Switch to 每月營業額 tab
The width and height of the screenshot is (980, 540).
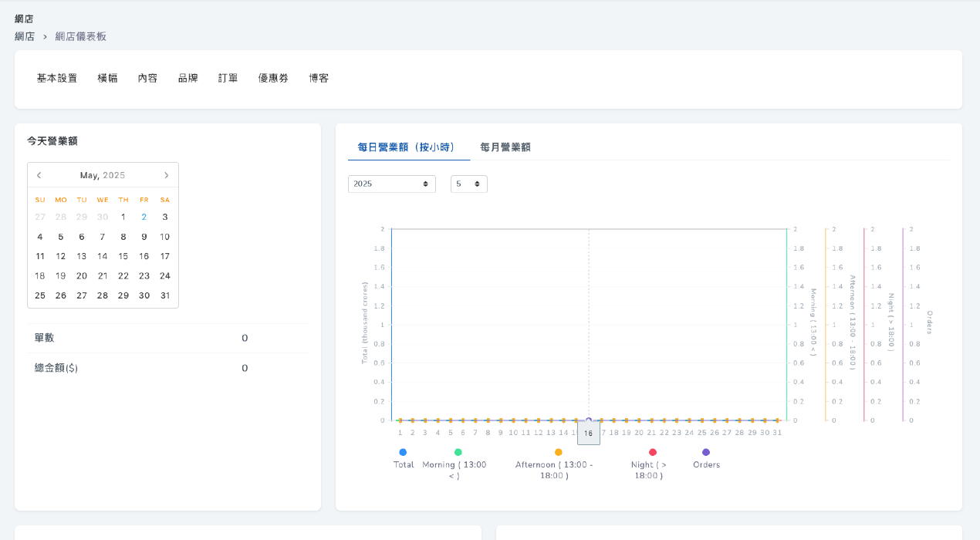pyautogui.click(x=505, y=147)
